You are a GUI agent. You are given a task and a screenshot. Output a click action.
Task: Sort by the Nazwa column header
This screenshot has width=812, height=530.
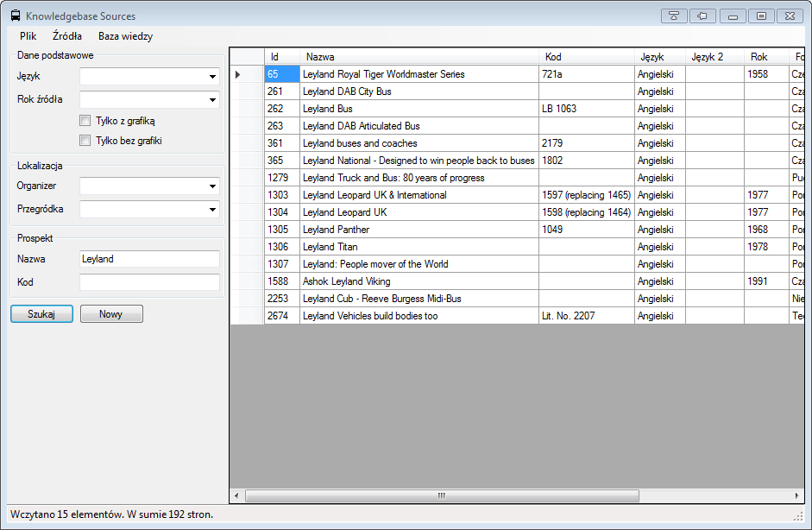[419, 56]
